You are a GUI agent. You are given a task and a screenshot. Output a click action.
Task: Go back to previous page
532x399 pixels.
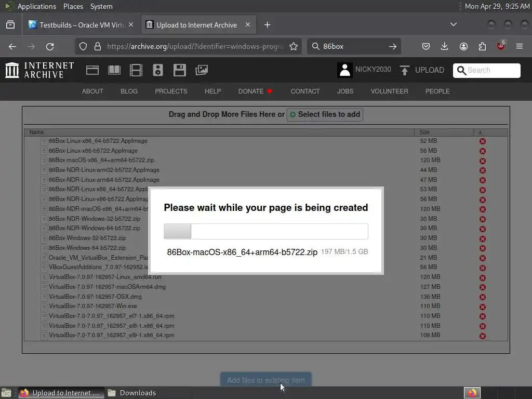tap(12, 46)
